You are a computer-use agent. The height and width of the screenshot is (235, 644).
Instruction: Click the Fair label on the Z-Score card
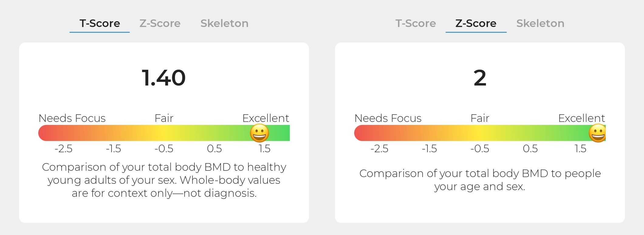tap(480, 118)
